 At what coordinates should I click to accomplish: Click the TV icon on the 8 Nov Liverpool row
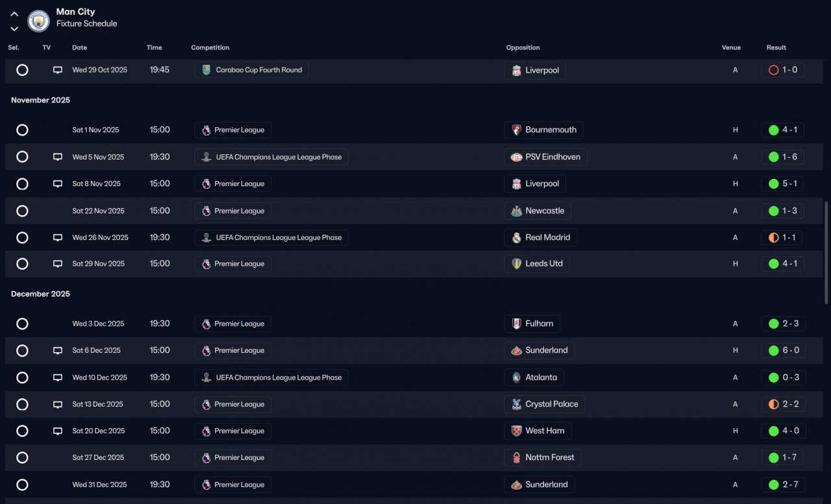tap(58, 184)
